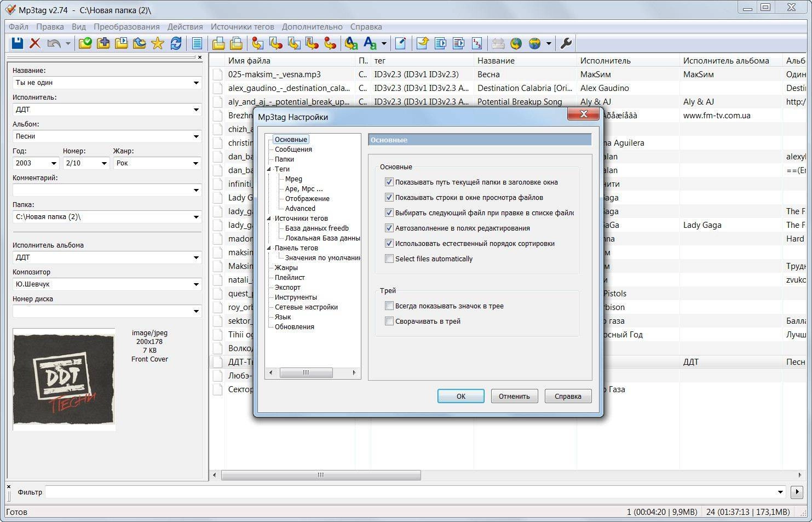Open the Преобразования menu

click(126, 26)
